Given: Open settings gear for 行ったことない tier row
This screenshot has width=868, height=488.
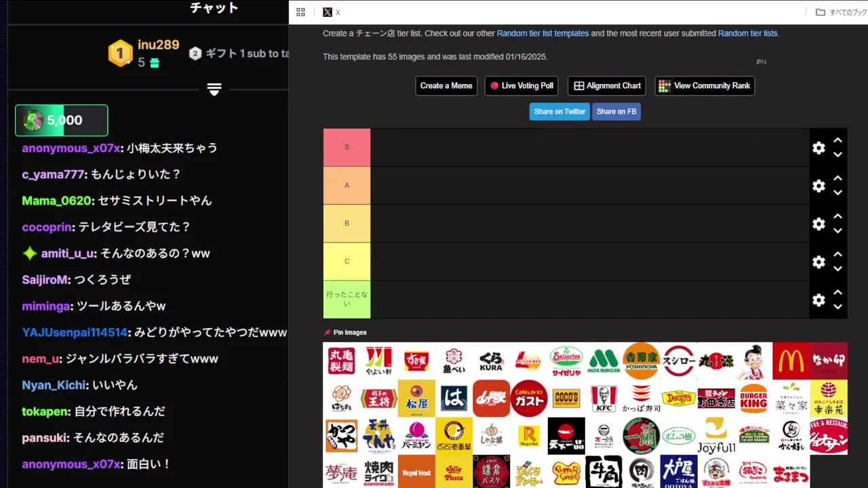Looking at the screenshot, I should 818,300.
